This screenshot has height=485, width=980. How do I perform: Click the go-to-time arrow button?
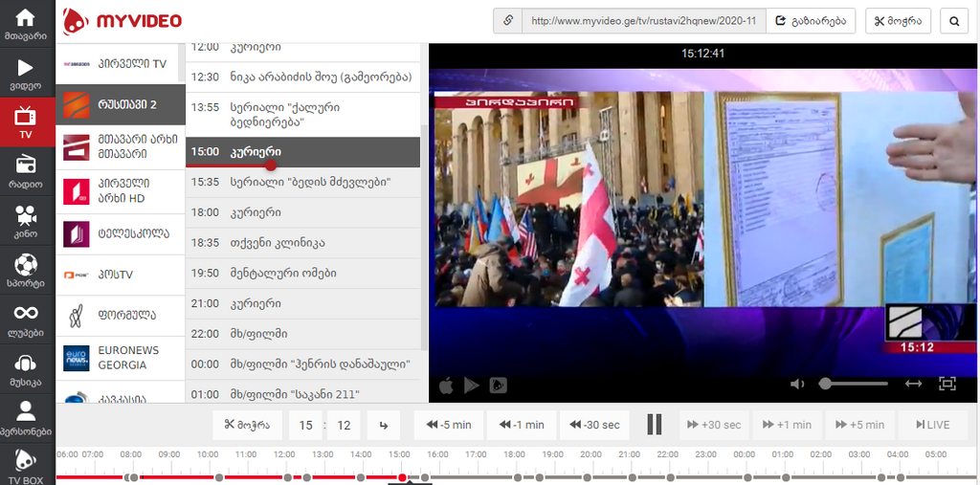point(384,425)
